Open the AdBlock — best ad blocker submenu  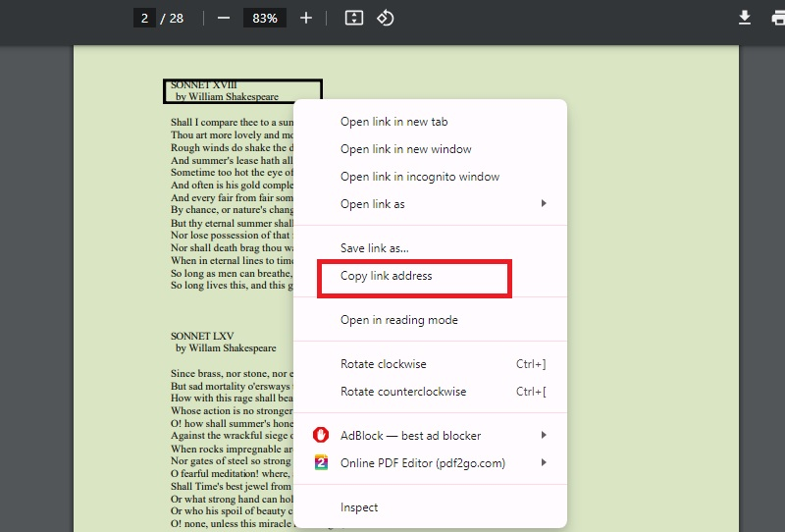click(430, 436)
